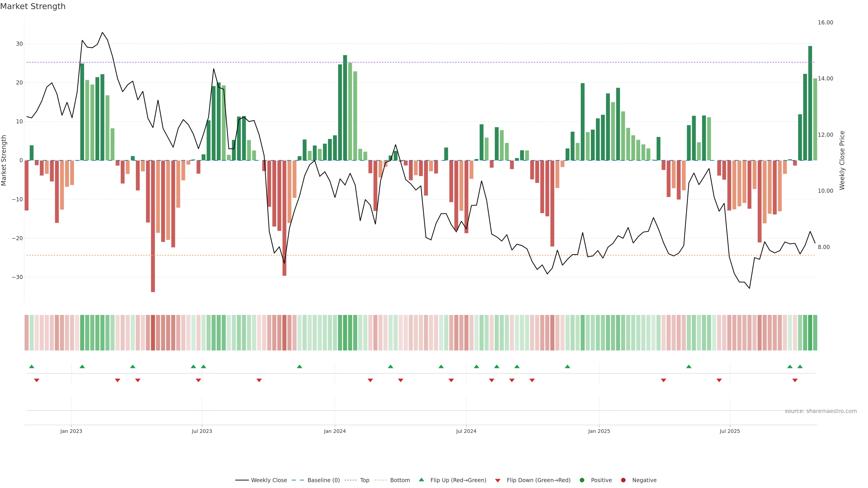
Task: Click the green Positive circle legend icon
Action: 582,480
